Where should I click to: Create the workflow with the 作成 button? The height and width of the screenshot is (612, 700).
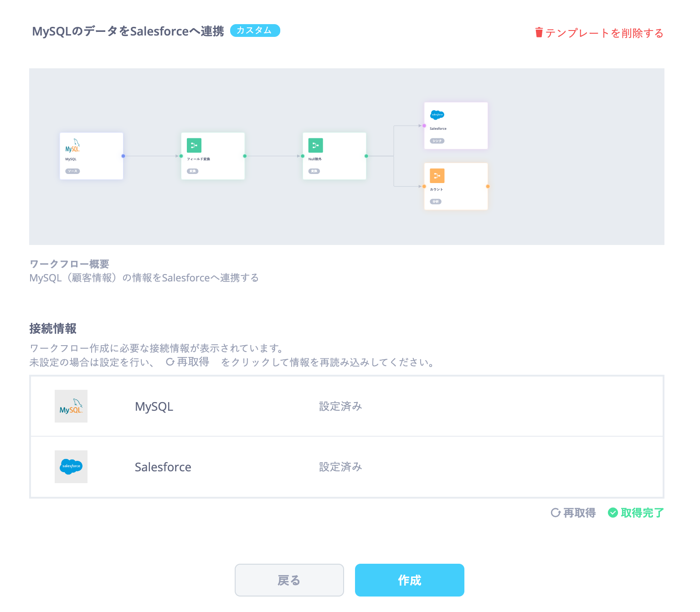410,580
